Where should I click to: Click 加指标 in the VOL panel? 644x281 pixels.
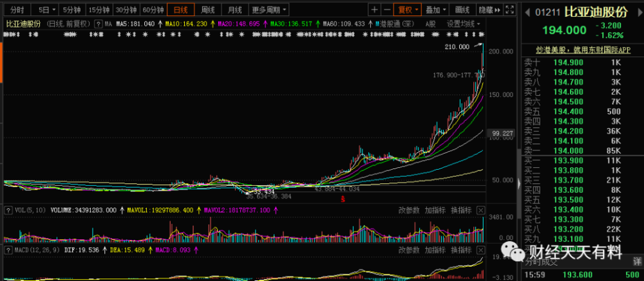coord(435,210)
